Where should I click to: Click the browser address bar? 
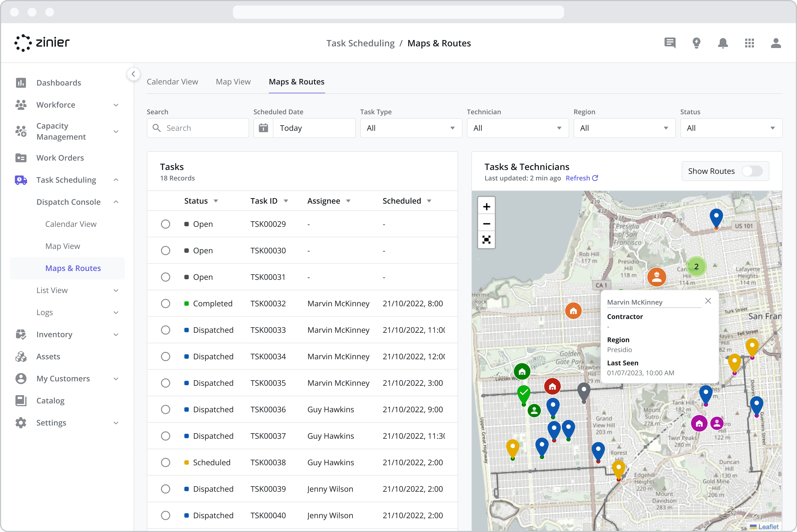point(398,12)
